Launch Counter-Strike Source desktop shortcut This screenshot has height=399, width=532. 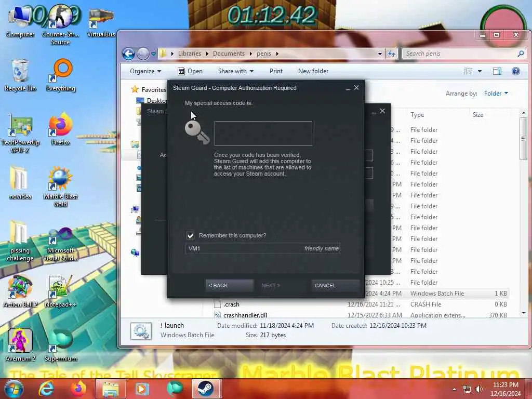(60, 25)
